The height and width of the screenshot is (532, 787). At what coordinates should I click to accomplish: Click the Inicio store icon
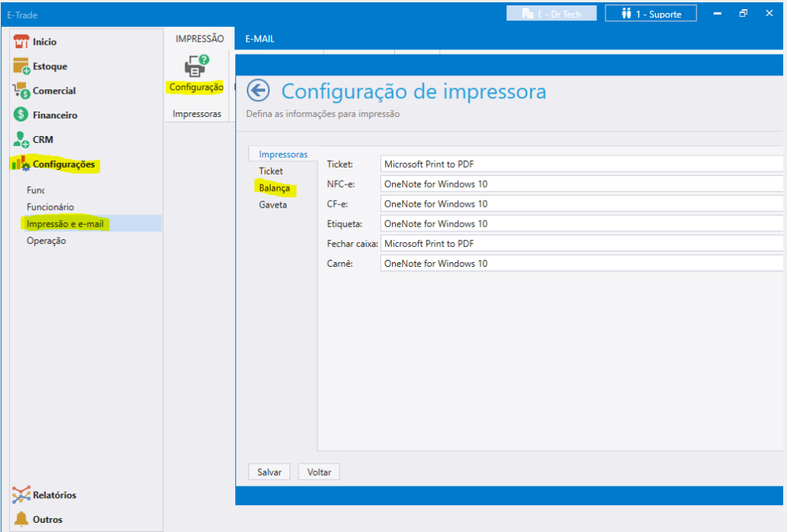tap(22, 42)
